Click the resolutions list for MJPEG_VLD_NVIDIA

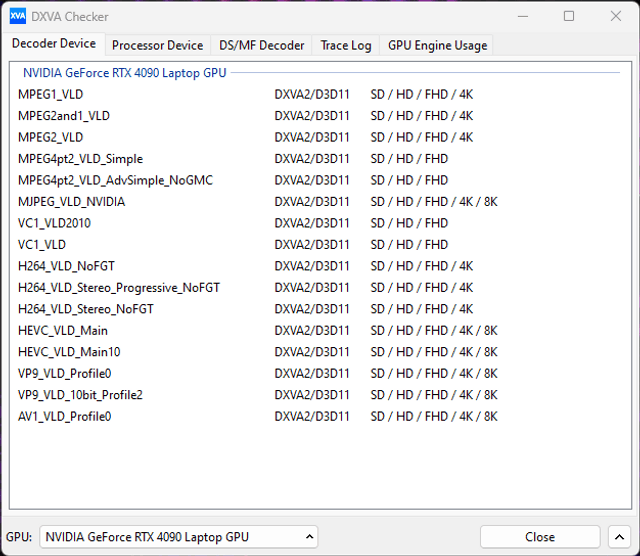pyautogui.click(x=434, y=202)
